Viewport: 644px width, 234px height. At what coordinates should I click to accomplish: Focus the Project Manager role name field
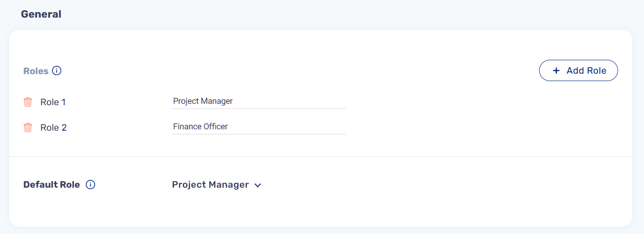click(258, 101)
